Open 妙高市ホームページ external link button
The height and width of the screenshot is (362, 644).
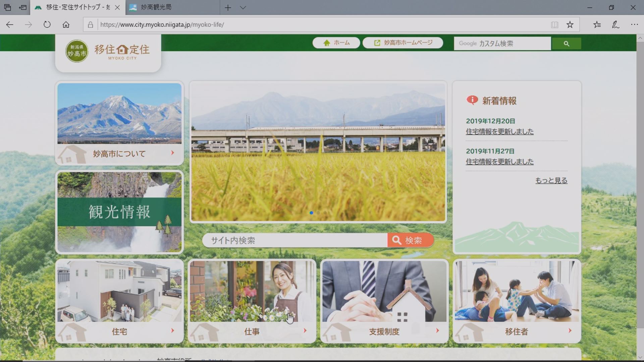pos(403,43)
